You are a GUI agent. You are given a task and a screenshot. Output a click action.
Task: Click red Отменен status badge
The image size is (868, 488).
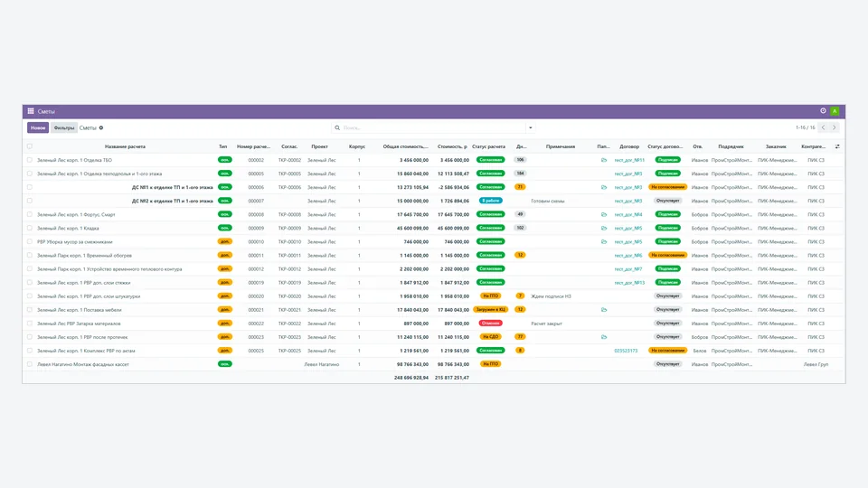[490, 324]
